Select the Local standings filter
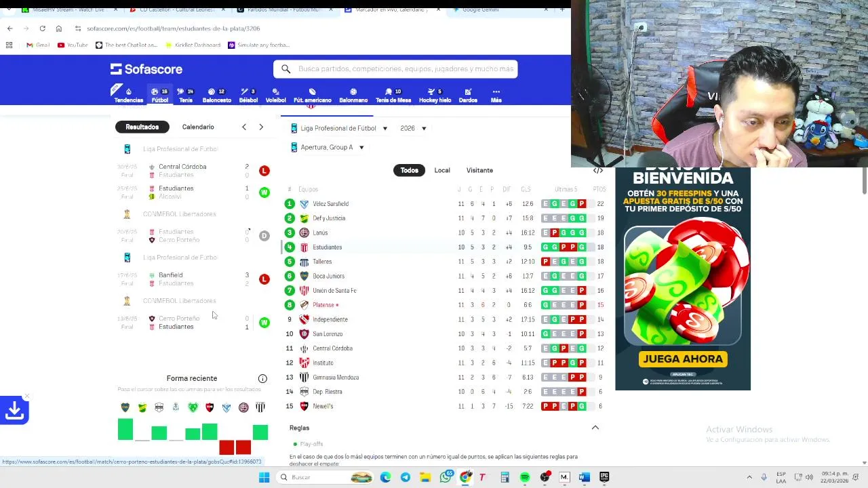The image size is (868, 488). coord(442,170)
